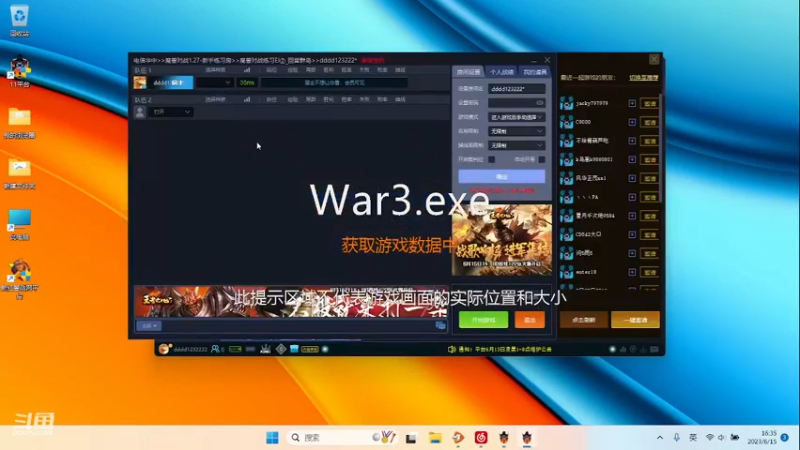This screenshot has height=450, width=800.
Task: Open team 2 slot 打开 dropdown
Action: coord(171,112)
